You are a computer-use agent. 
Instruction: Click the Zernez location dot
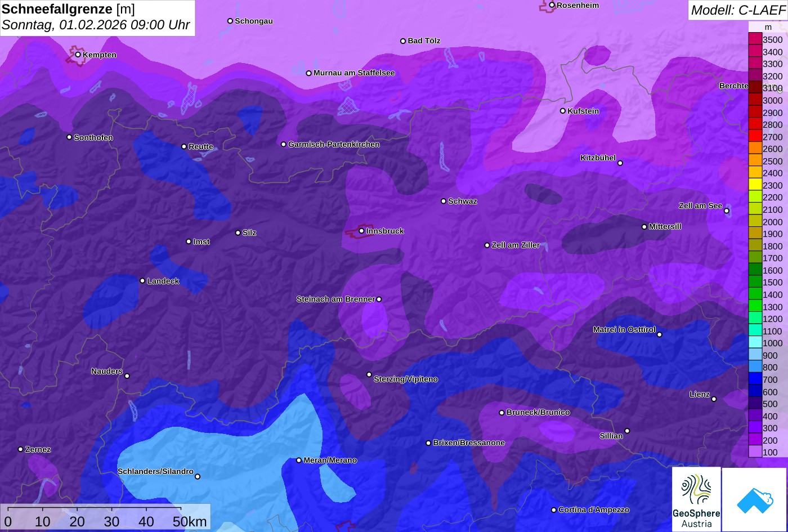[x=21, y=449]
